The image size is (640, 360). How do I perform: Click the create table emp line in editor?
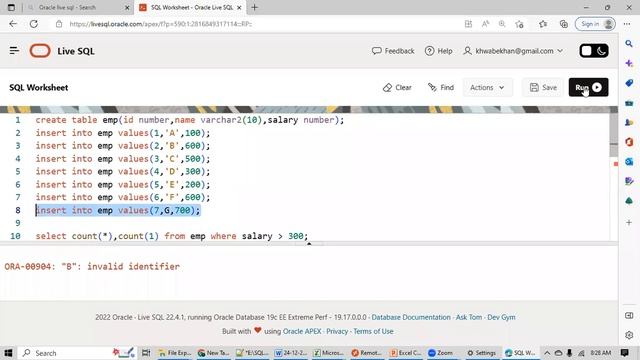coord(190,120)
